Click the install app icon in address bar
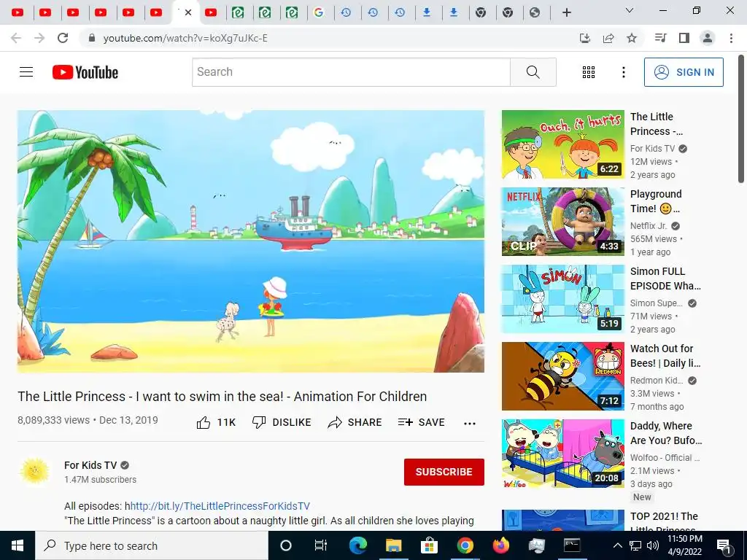Viewport: 747px width, 560px height. [x=585, y=38]
